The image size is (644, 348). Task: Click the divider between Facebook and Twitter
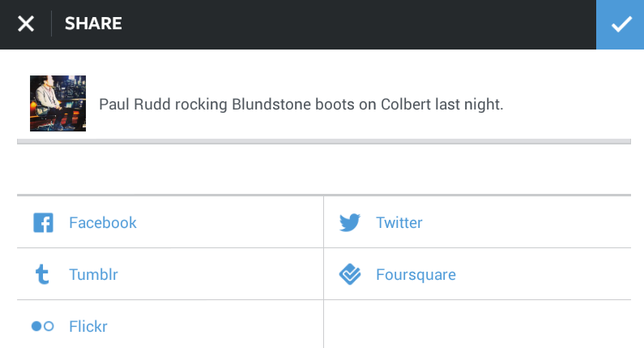tap(323, 222)
